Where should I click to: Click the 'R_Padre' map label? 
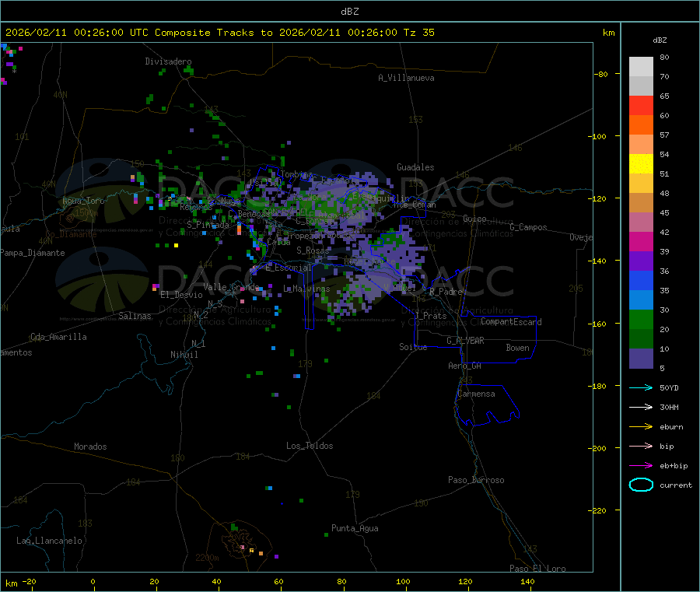point(446,292)
